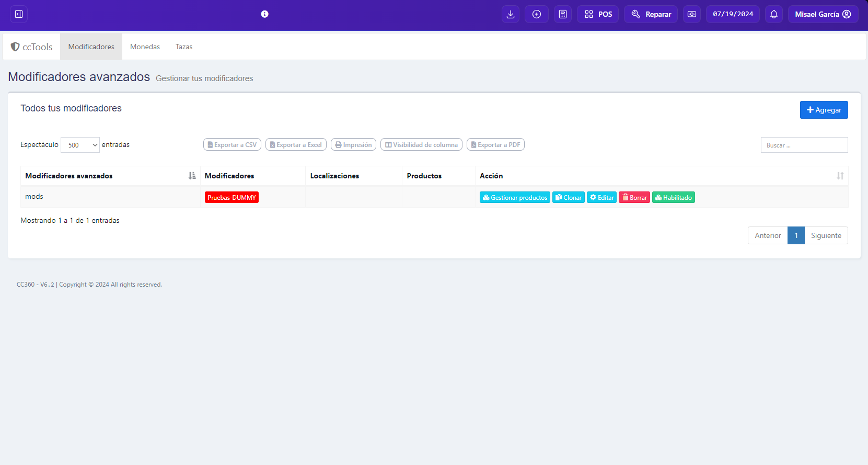Click Editar for mods row
Image resolution: width=868 pixels, height=465 pixels.
[601, 197]
